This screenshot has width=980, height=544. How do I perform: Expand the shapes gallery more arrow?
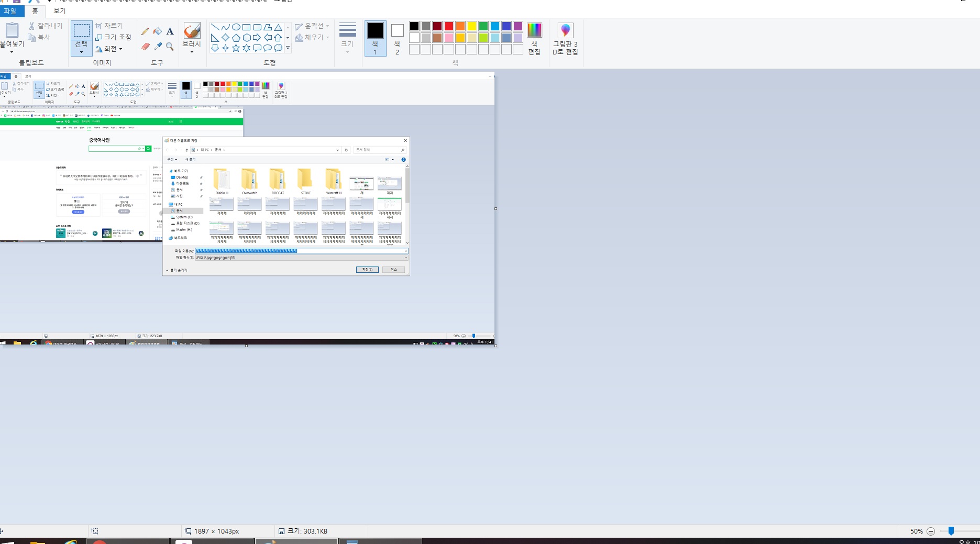pos(288,48)
